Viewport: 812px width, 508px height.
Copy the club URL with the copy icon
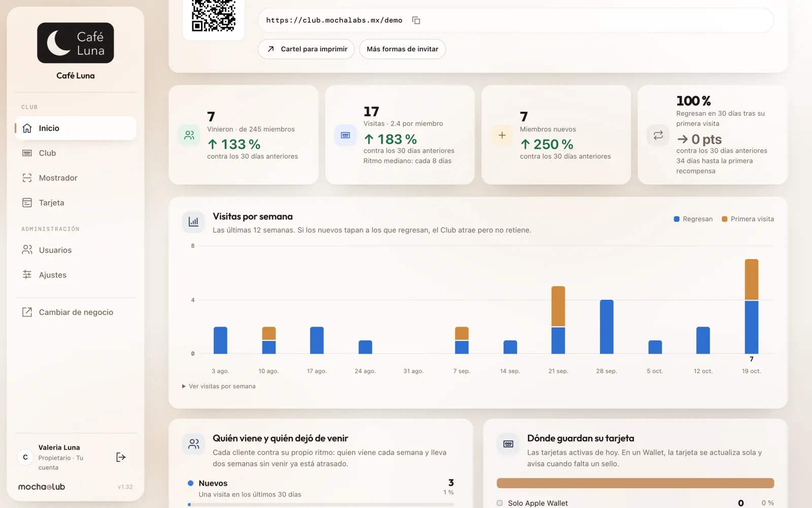tap(416, 20)
